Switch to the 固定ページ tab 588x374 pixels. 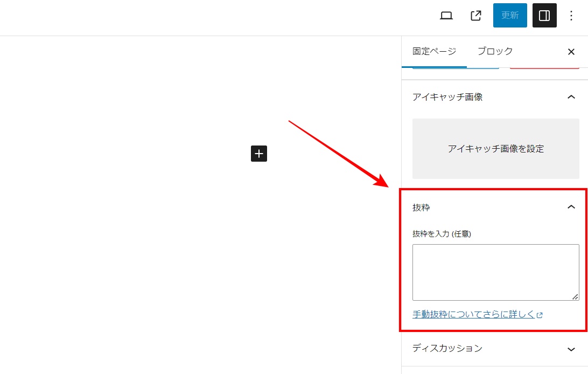point(434,52)
